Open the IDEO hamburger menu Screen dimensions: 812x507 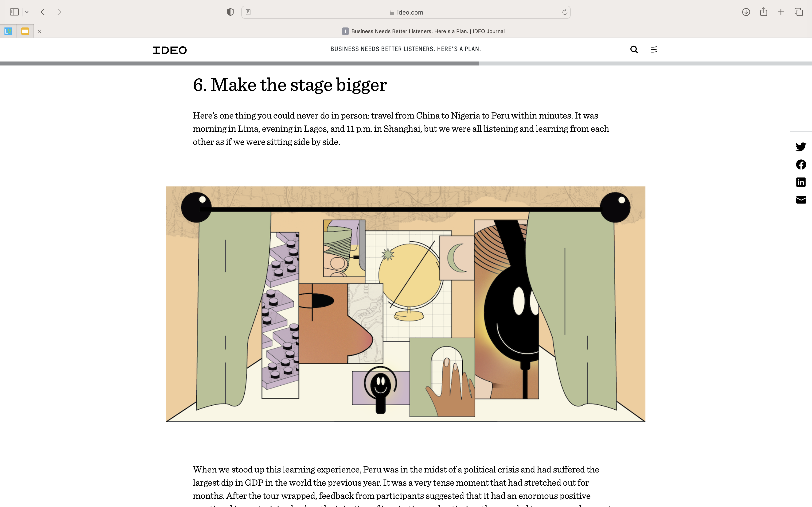tap(654, 50)
